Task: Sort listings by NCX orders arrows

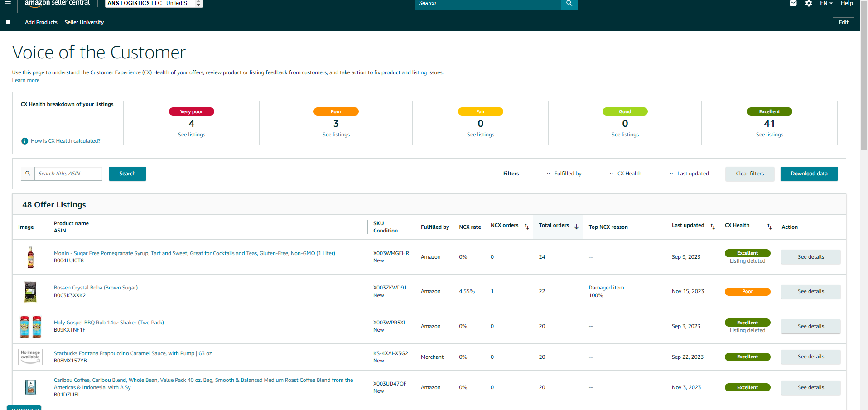Action: (x=526, y=227)
